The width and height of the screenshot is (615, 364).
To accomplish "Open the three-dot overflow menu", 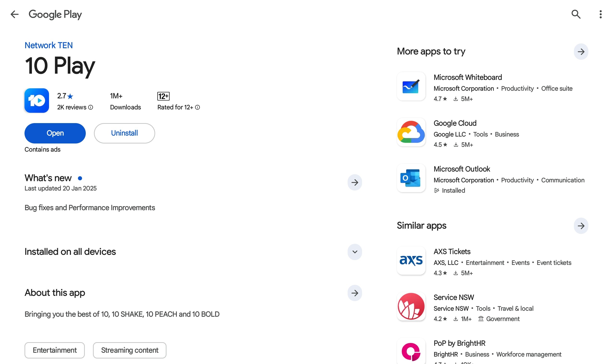I will point(601,14).
